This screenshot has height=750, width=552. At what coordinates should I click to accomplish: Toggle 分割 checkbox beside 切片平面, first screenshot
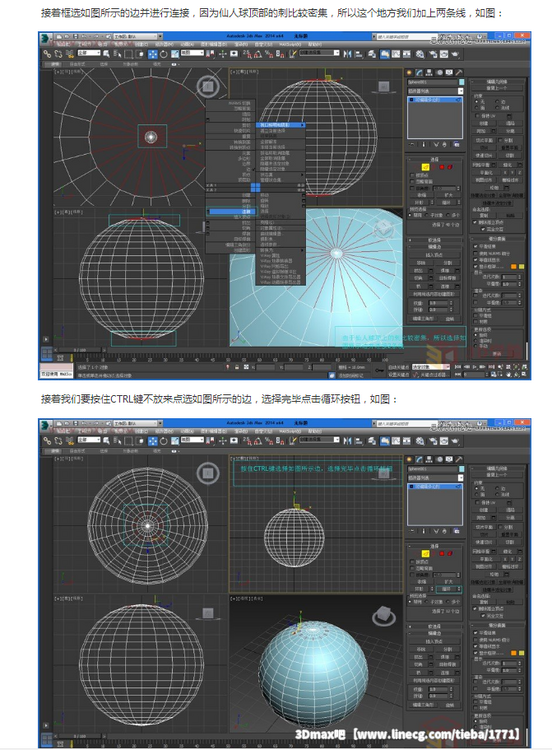click(500, 140)
